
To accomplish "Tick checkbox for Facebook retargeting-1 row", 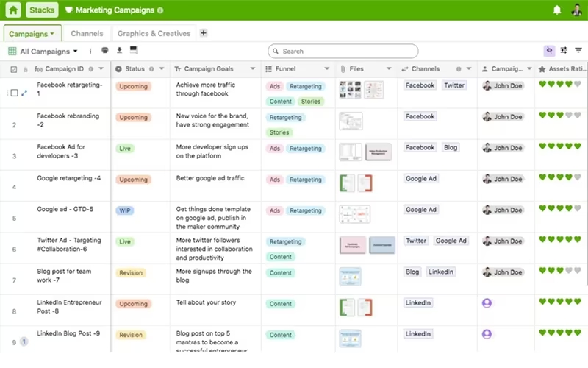I will click(14, 93).
